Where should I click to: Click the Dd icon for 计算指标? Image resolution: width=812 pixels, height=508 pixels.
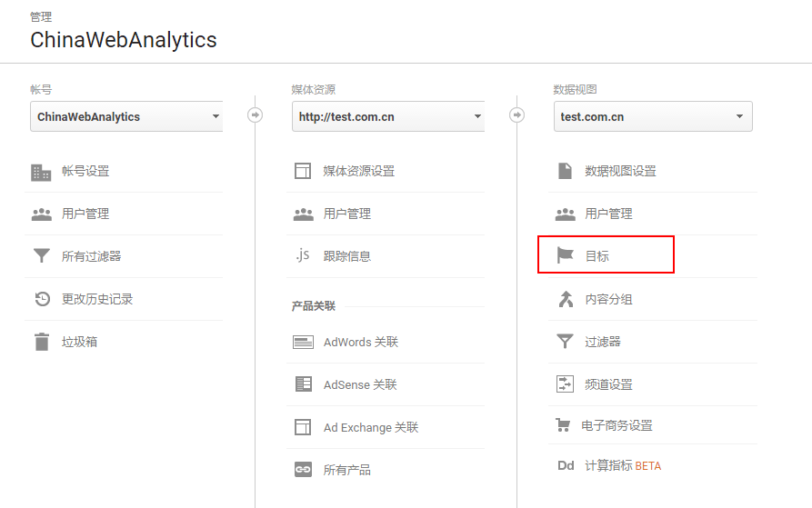point(566,466)
